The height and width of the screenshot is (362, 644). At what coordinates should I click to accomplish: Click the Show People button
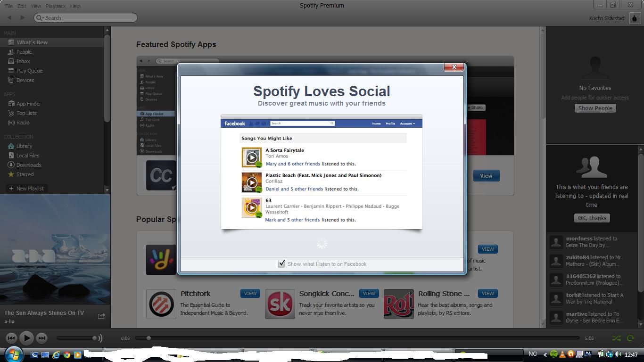595,108
